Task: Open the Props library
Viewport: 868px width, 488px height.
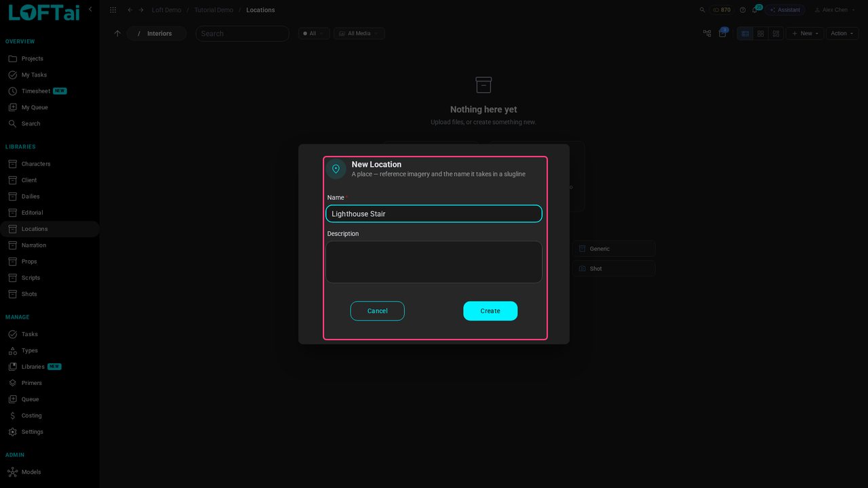Action: pos(50,262)
